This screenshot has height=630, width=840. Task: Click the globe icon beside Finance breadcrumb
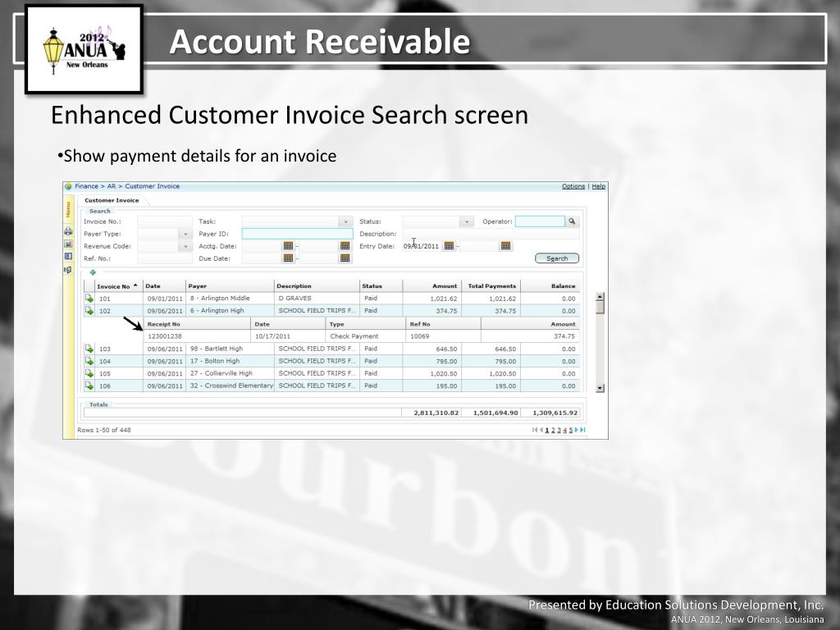point(68,186)
